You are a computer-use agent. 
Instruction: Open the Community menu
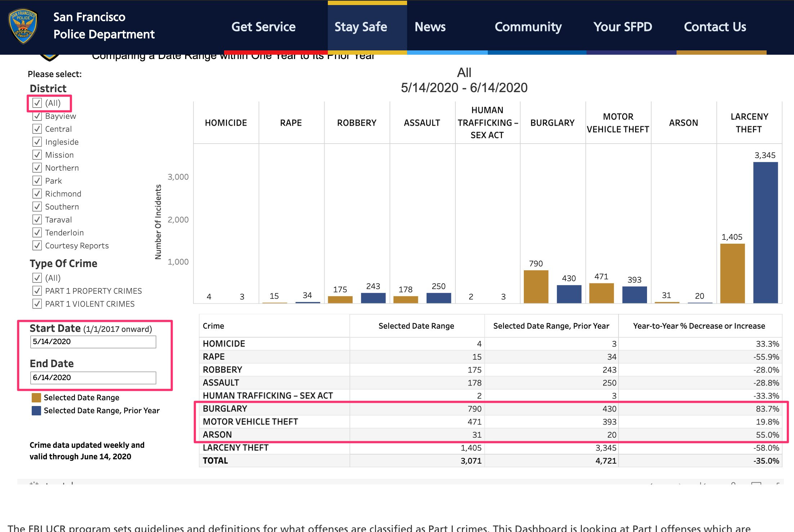(528, 27)
